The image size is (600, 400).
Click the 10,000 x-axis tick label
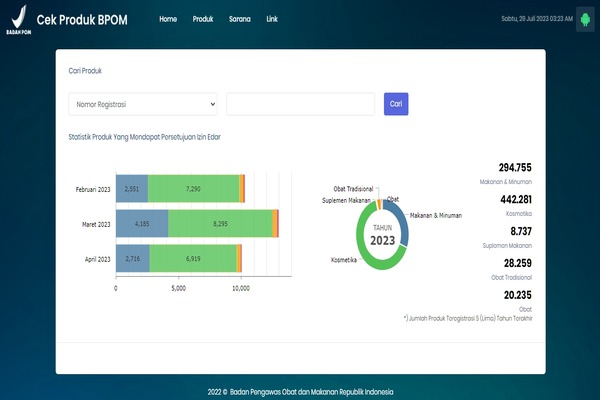(241, 288)
